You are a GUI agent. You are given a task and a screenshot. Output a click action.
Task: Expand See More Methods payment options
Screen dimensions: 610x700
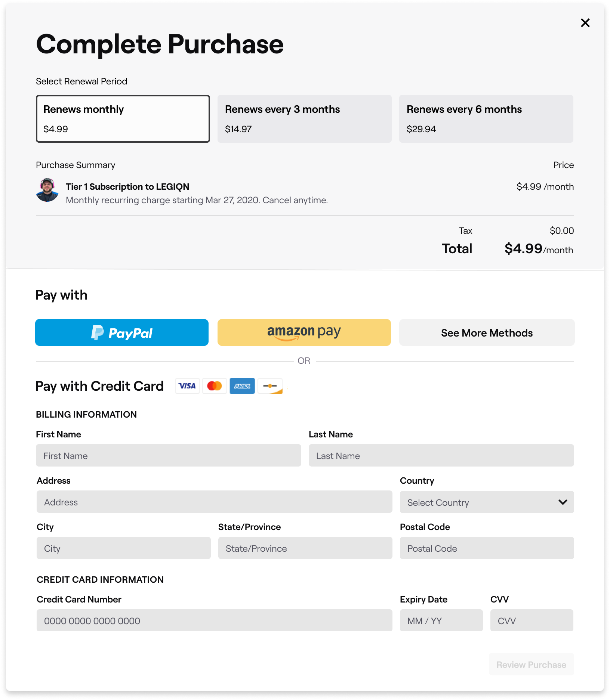[487, 332]
